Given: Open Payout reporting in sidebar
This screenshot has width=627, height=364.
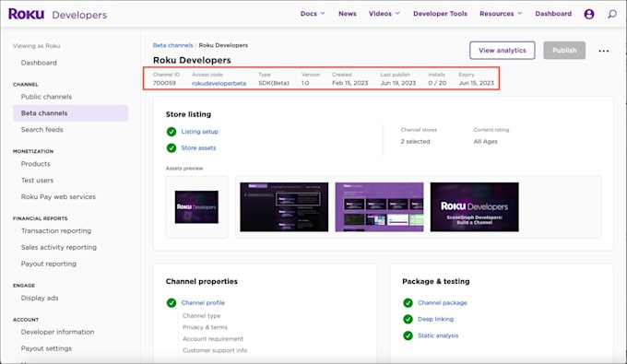Looking at the screenshot, I should pos(48,264).
